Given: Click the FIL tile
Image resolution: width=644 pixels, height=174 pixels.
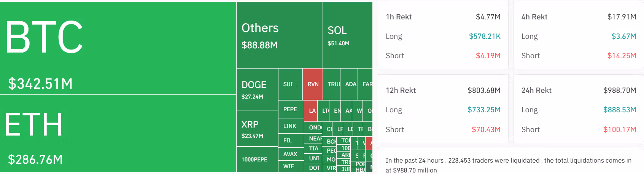Looking at the screenshot, I should click(291, 140).
